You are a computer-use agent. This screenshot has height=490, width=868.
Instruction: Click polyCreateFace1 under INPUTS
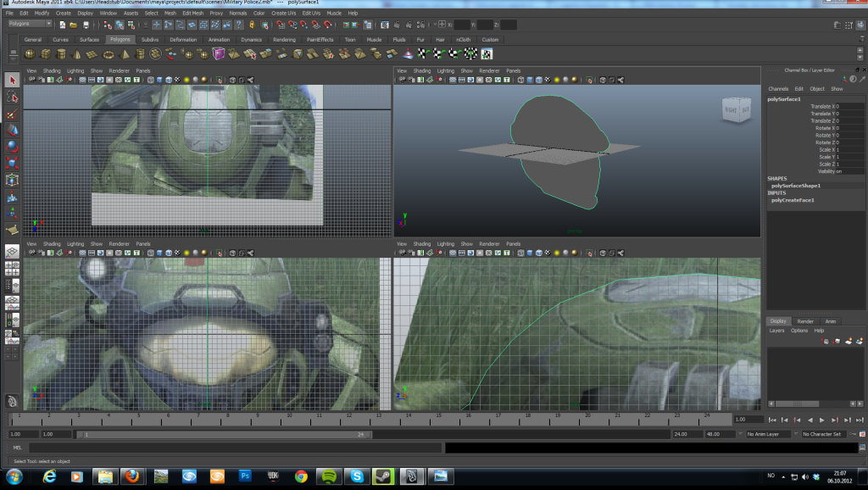coord(793,200)
